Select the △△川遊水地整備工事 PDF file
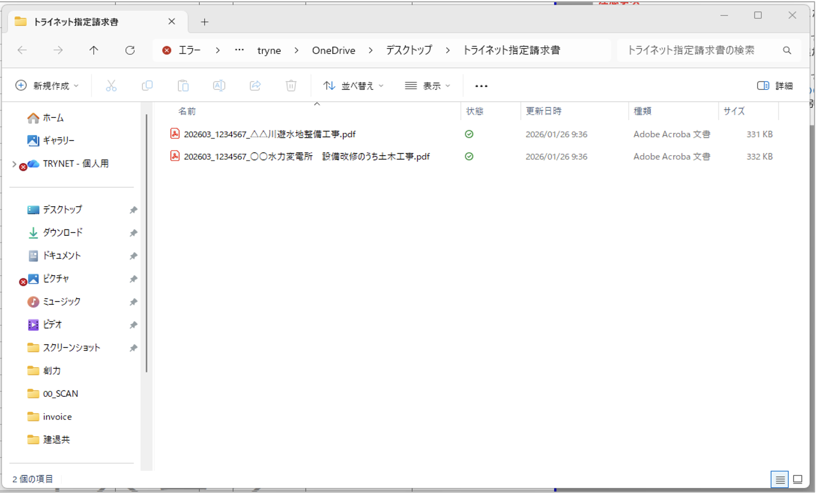 click(x=269, y=134)
